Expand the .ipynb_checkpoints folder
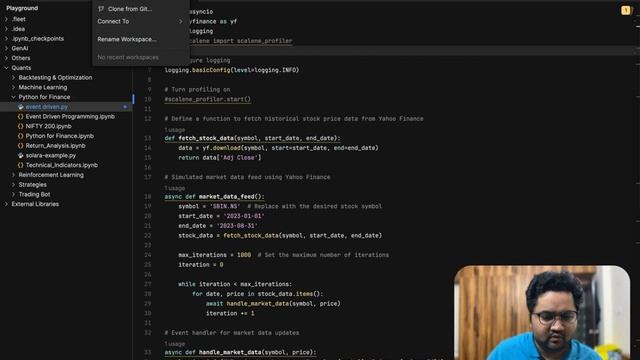640x360 pixels. point(6,39)
